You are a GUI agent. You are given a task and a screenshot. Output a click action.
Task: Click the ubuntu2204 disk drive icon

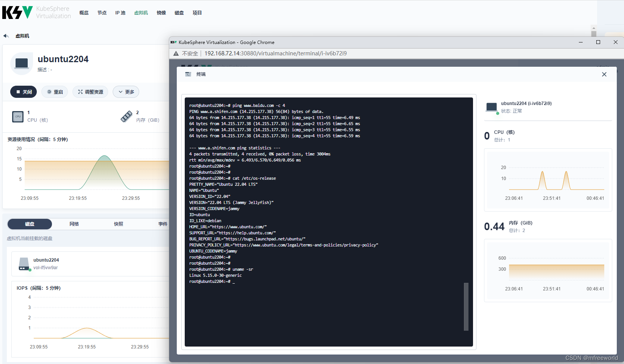point(24,264)
